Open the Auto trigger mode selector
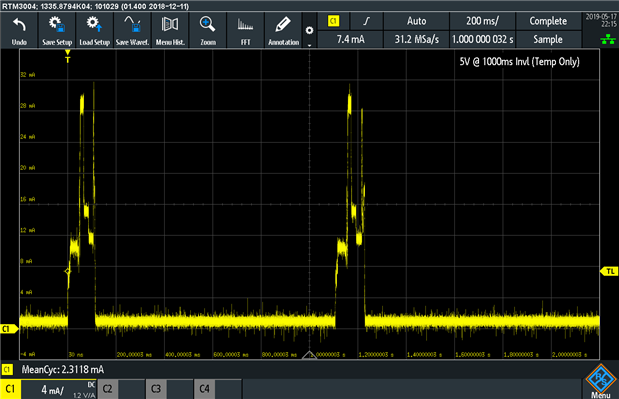619x399 pixels. [x=416, y=21]
